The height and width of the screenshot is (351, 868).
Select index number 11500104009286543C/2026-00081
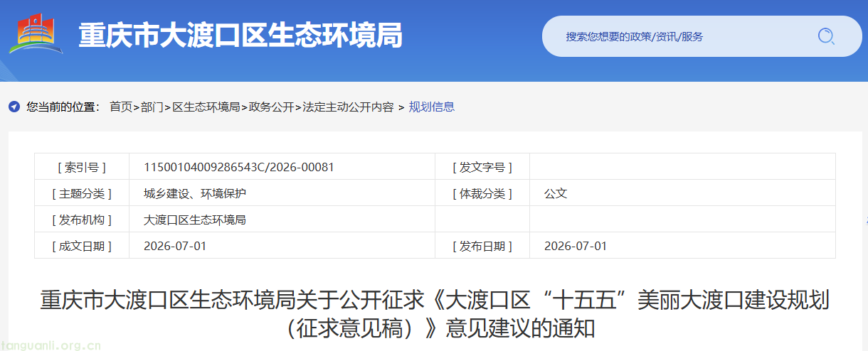tap(239, 167)
